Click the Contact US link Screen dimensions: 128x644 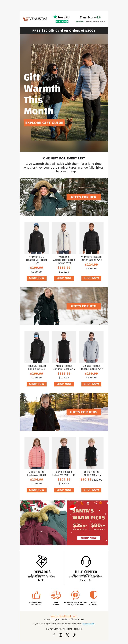(86, 580)
